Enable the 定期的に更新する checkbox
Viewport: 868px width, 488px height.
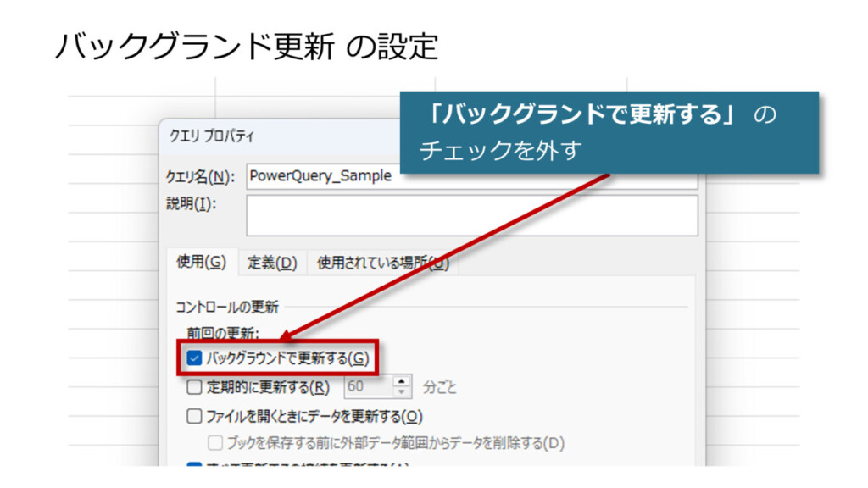pyautogui.click(x=194, y=388)
